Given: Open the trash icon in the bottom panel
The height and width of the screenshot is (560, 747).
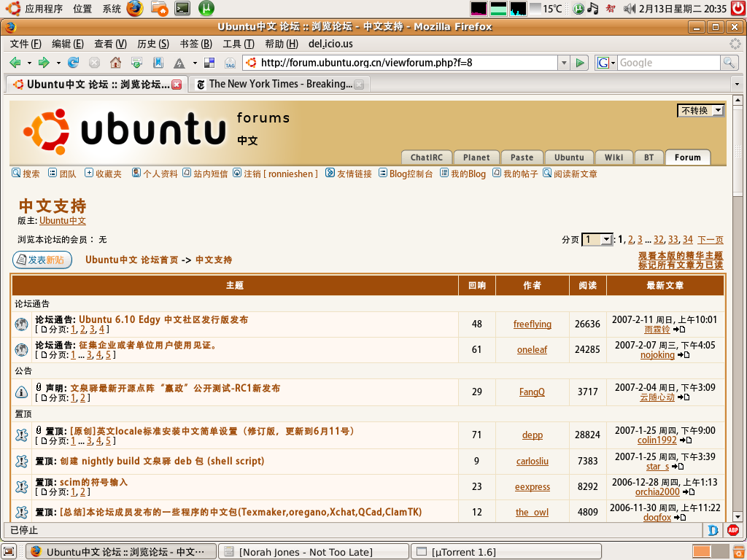Looking at the screenshot, I should [x=738, y=551].
